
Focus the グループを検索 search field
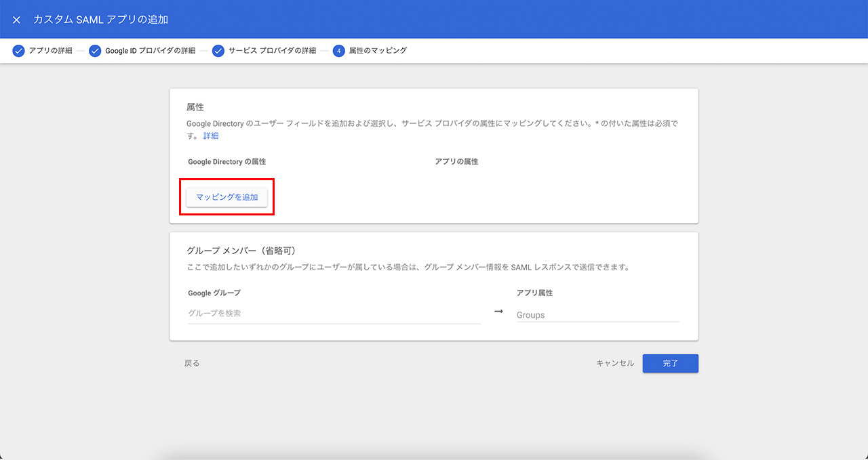(x=334, y=314)
